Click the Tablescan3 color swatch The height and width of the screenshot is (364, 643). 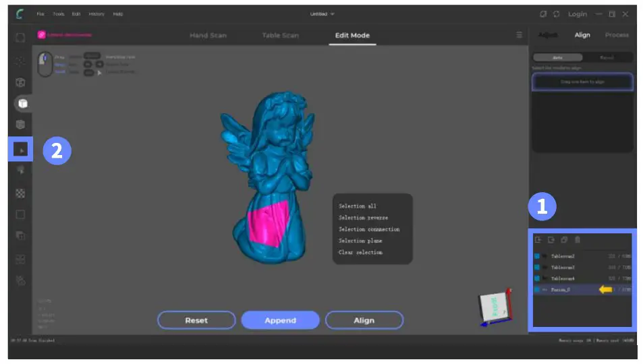537,267
